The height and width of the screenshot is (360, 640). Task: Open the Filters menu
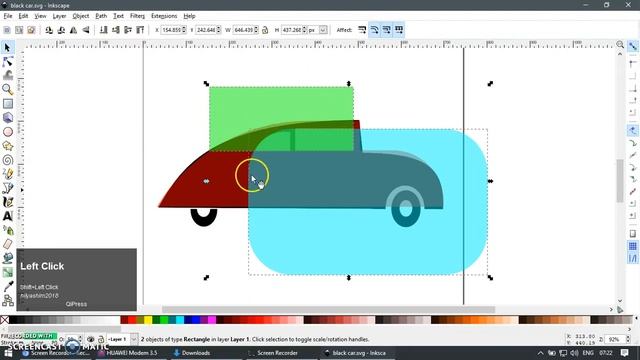[137, 16]
